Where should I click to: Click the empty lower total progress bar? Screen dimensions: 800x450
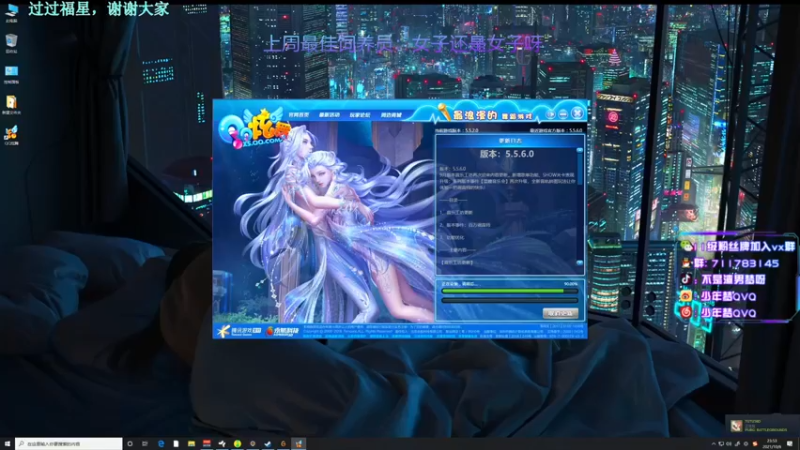click(x=510, y=301)
